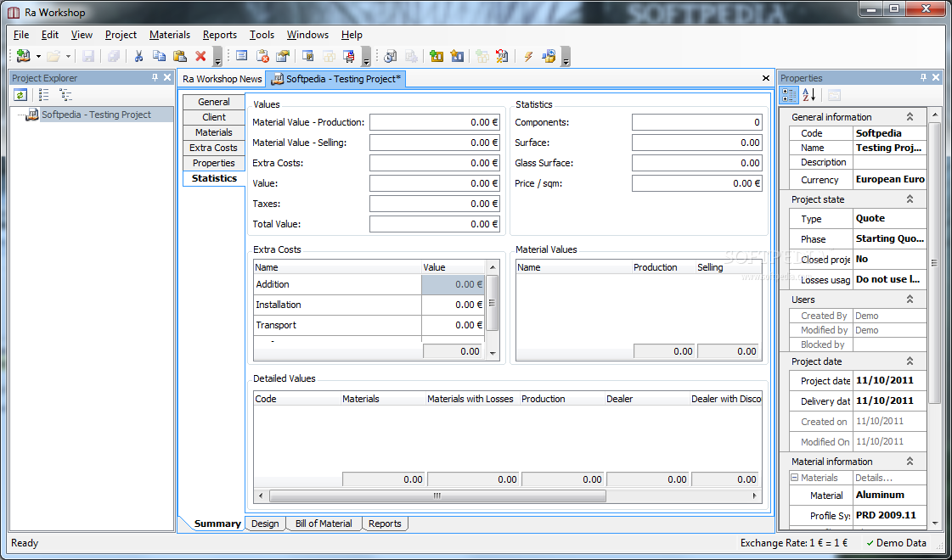This screenshot has height=560, width=952.
Task: Toggle Categorized view in Properties panel
Action: [x=789, y=95]
